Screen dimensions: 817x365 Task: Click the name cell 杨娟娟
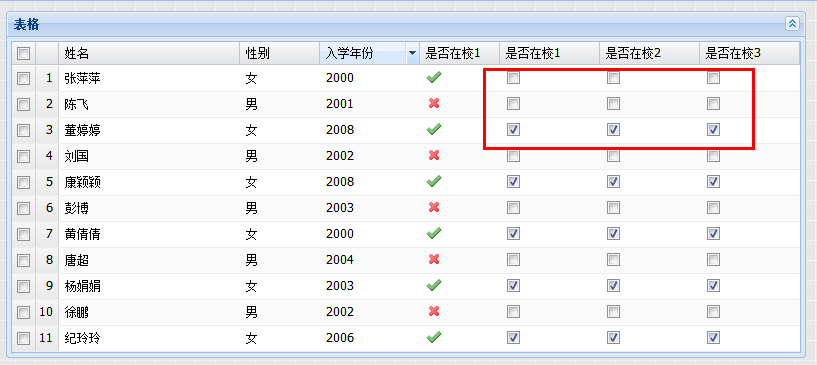[149, 286]
